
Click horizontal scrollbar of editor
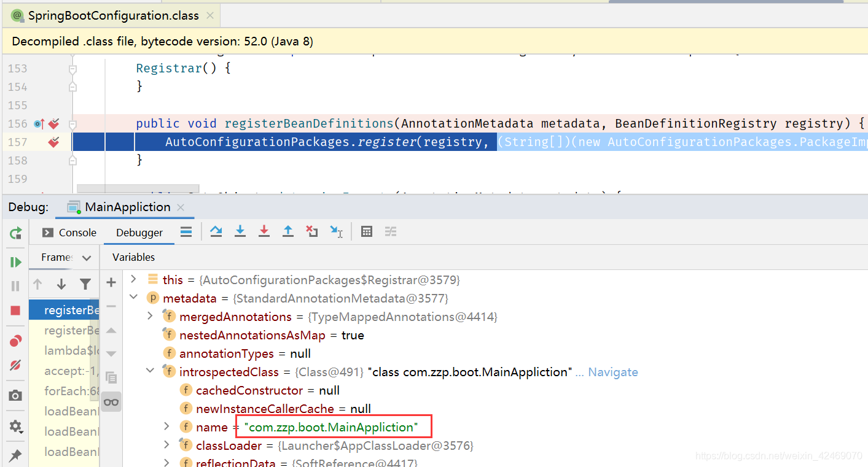click(138, 188)
